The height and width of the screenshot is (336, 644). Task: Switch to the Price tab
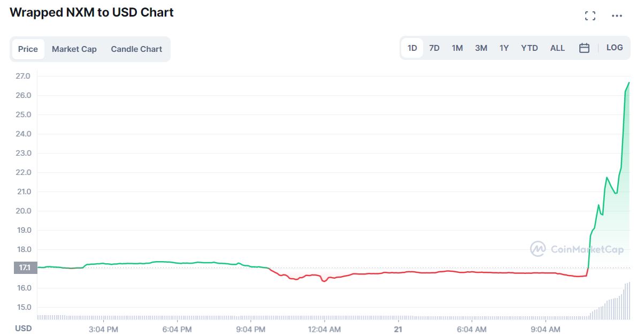(28, 49)
